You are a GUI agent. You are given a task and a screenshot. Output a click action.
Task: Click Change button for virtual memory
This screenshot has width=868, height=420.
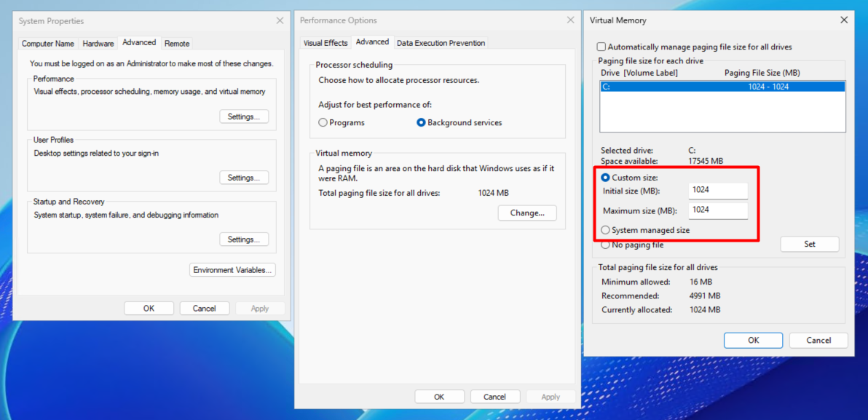click(527, 213)
